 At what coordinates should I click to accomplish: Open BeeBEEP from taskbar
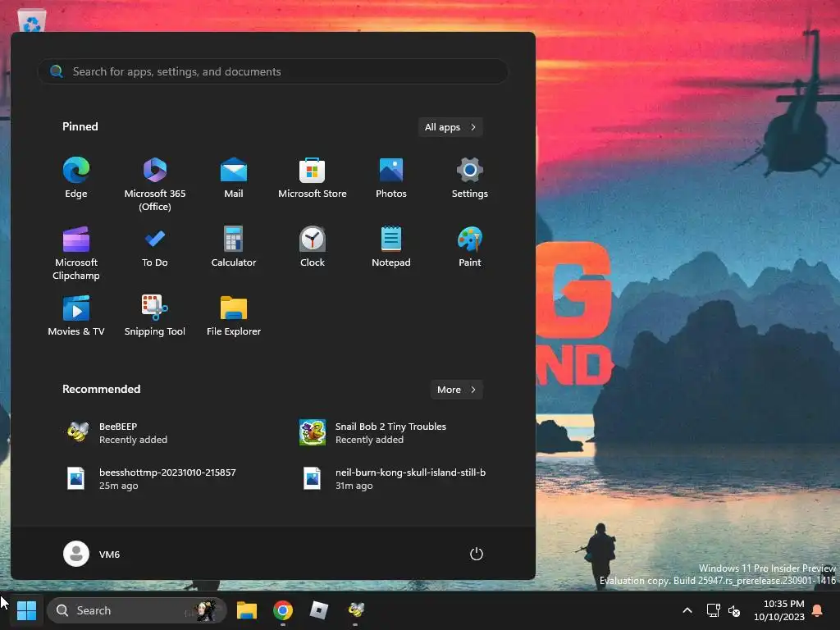pyautogui.click(x=356, y=610)
